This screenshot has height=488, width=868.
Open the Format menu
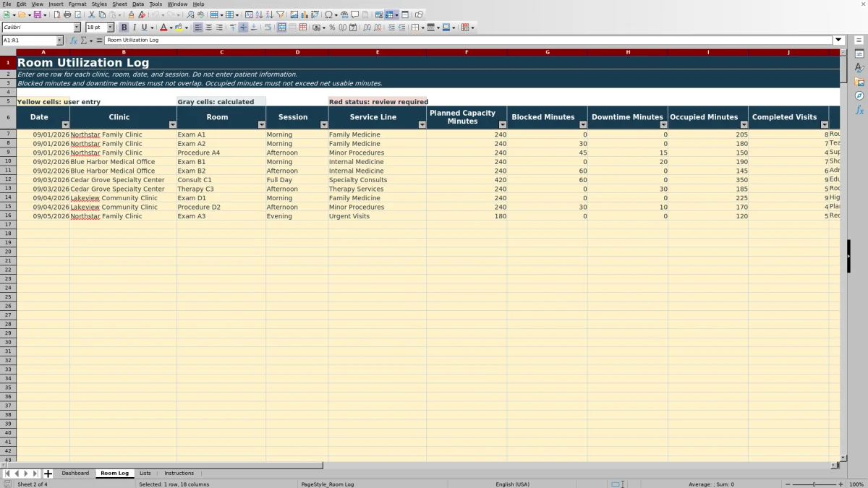pos(77,4)
